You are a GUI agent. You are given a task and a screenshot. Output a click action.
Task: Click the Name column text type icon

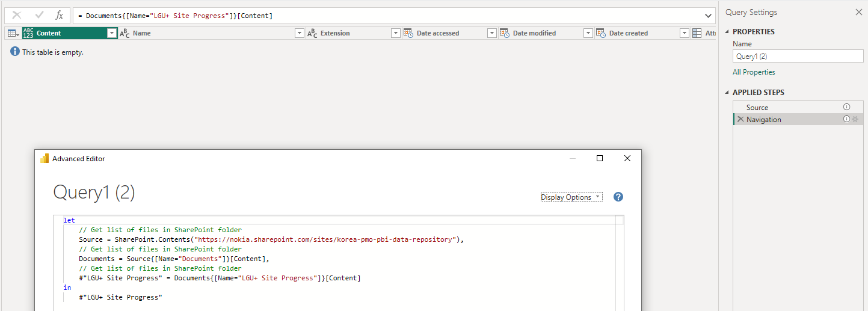(125, 33)
